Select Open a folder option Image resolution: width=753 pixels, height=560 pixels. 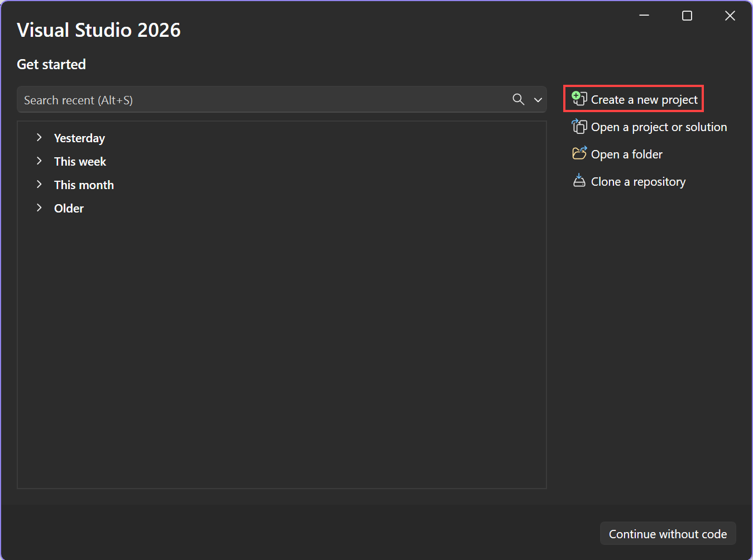[626, 154]
